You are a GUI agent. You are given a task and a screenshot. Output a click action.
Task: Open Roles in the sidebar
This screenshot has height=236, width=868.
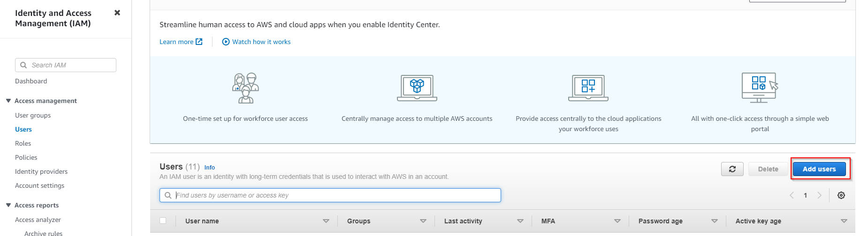(x=23, y=143)
